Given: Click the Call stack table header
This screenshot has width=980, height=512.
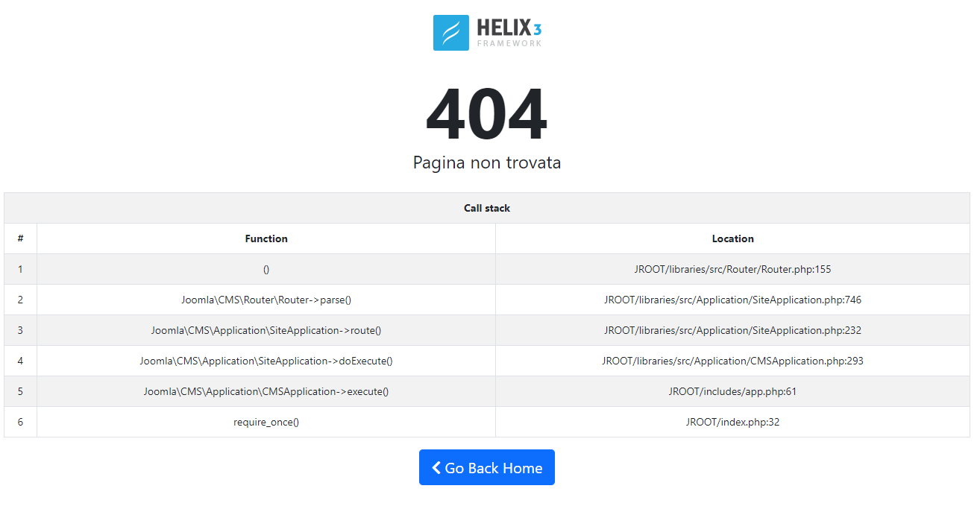Looking at the screenshot, I should pyautogui.click(x=486, y=208).
